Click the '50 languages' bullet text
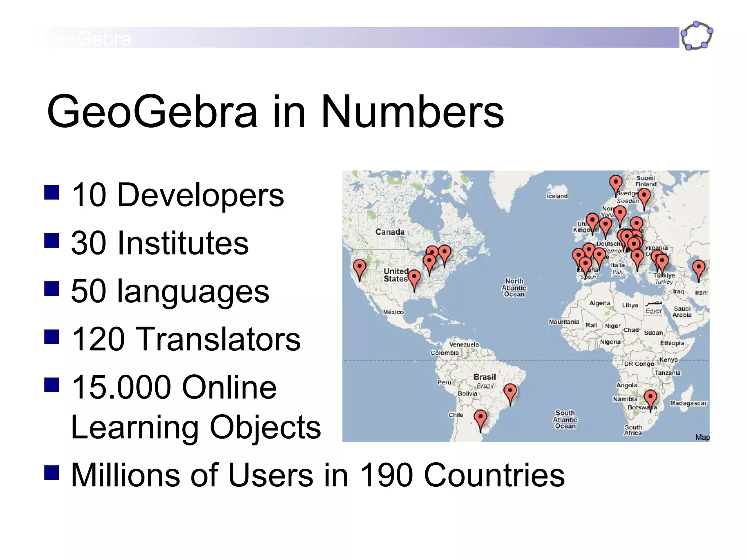 pyautogui.click(x=170, y=292)
